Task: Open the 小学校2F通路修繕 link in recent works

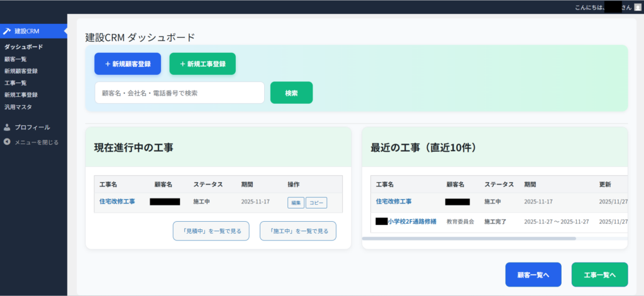Action: (412, 222)
